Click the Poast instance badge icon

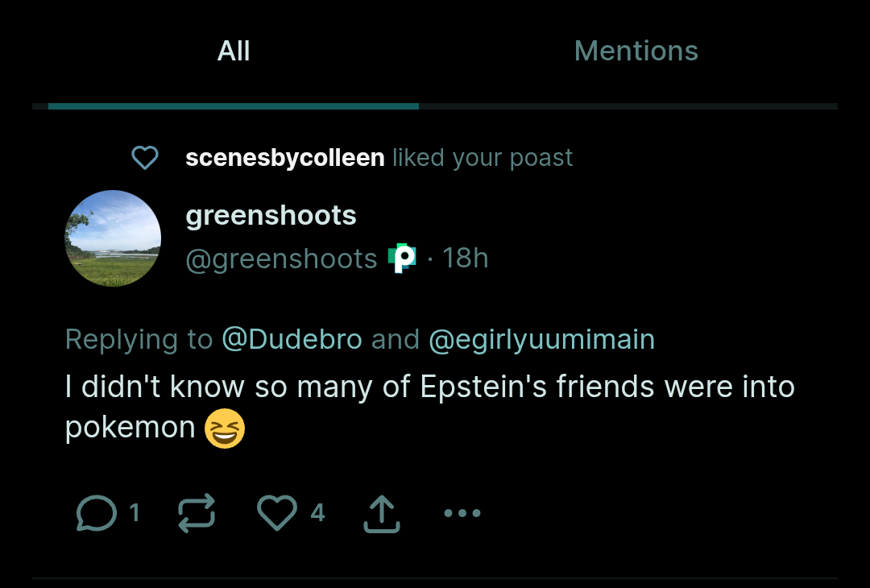(x=402, y=259)
